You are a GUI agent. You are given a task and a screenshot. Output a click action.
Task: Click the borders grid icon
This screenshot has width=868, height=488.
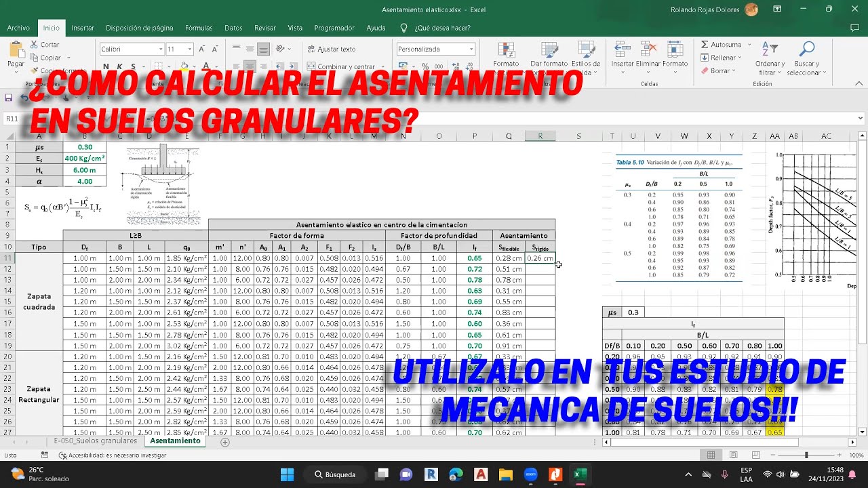click(x=160, y=66)
